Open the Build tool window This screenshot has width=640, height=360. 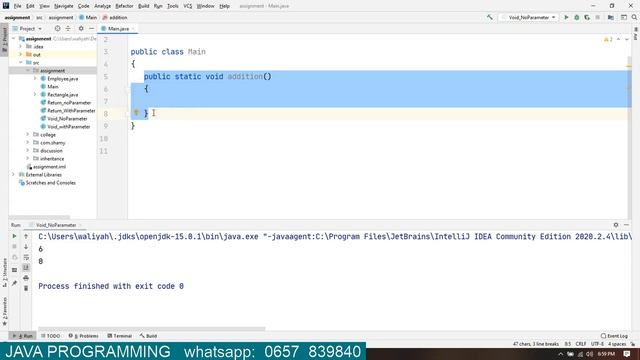pyautogui.click(x=148, y=336)
